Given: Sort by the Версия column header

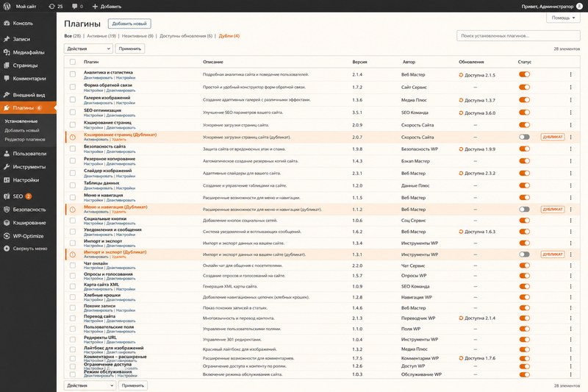Looking at the screenshot, I should tap(359, 62).
